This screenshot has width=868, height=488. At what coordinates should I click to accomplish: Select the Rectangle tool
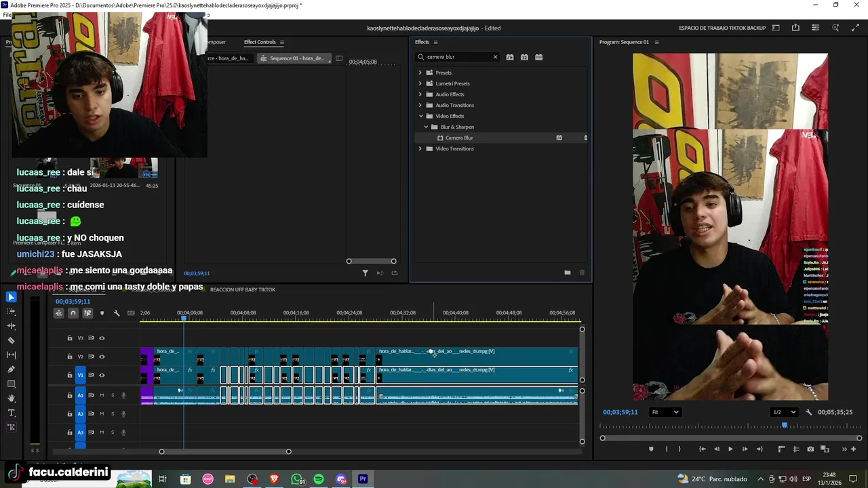point(11,384)
